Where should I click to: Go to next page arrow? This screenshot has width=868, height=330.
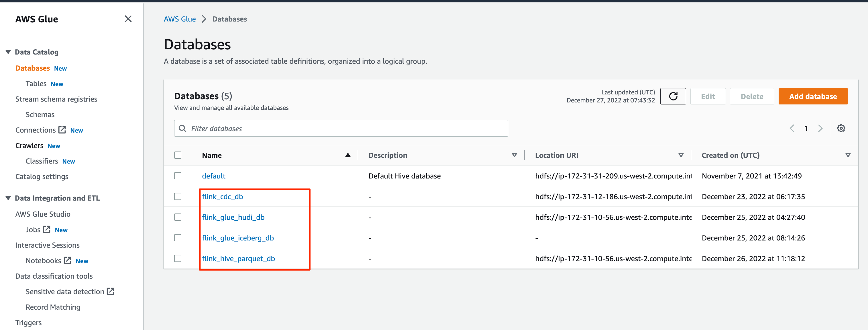coord(820,128)
